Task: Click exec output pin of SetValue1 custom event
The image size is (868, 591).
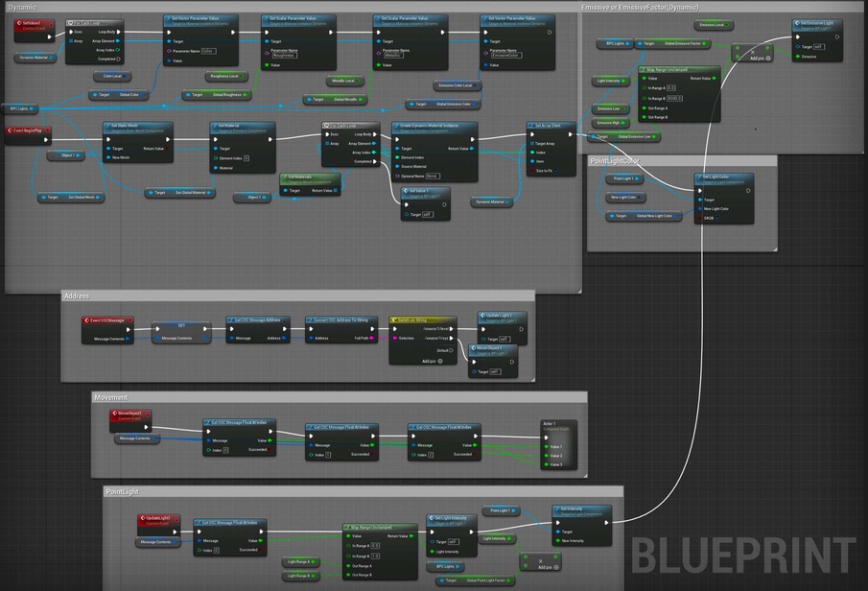Action: coord(49,36)
